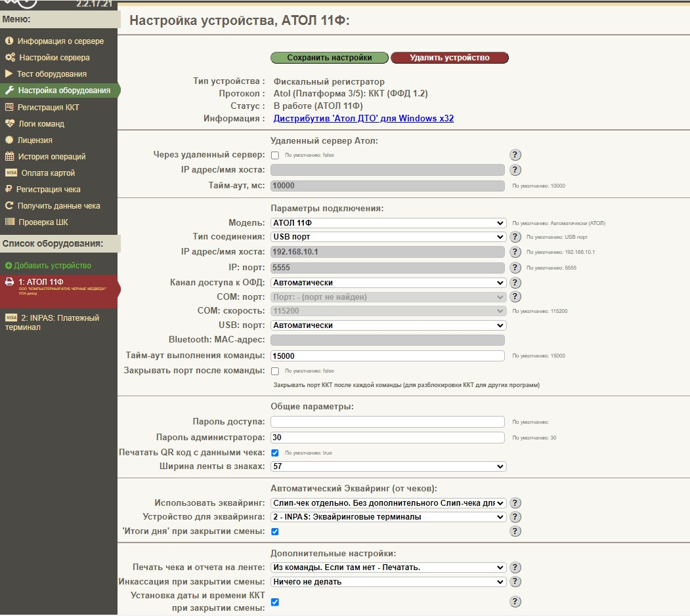Uncheck 'Печатать QR код с данными чека'
The height and width of the screenshot is (616, 690).
point(275,453)
